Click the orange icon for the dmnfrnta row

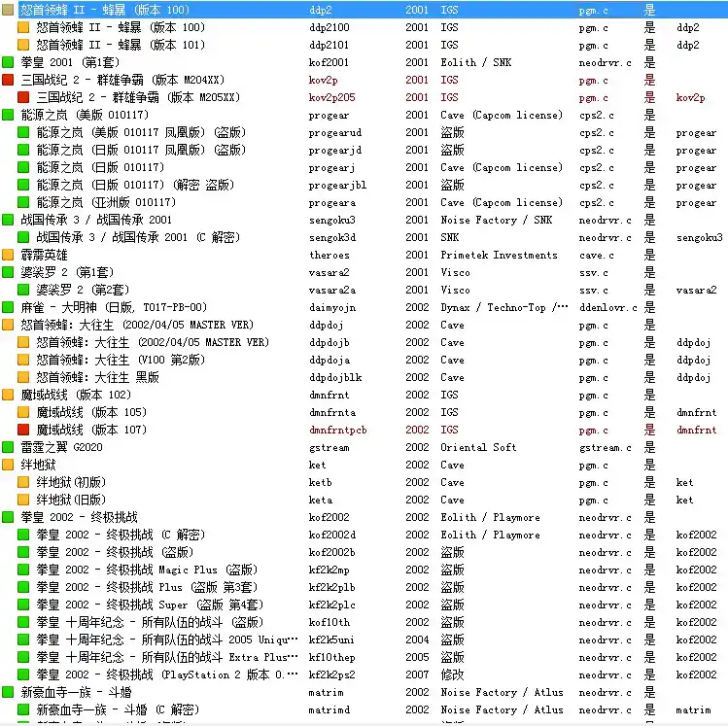tap(23, 412)
